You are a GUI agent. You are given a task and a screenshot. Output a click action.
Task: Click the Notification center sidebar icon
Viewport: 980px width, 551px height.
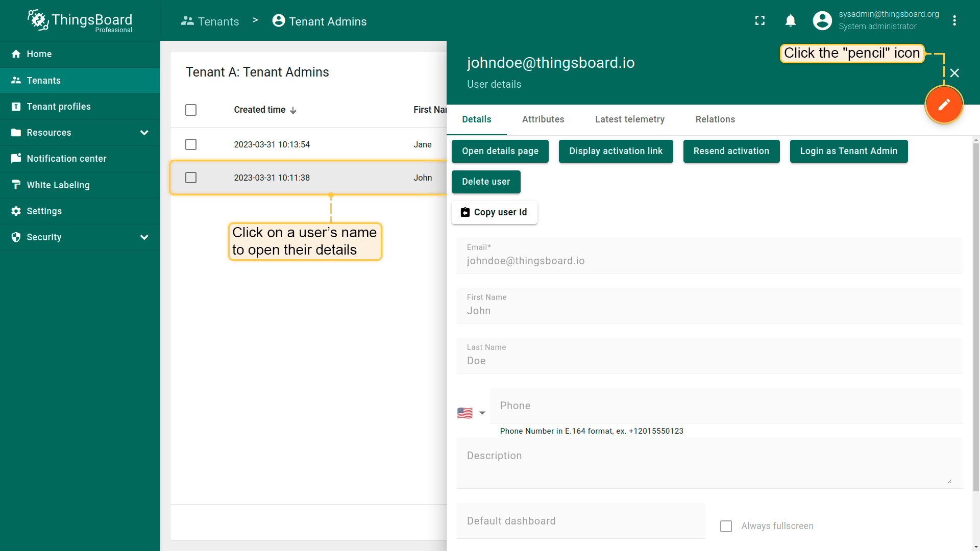(16, 158)
